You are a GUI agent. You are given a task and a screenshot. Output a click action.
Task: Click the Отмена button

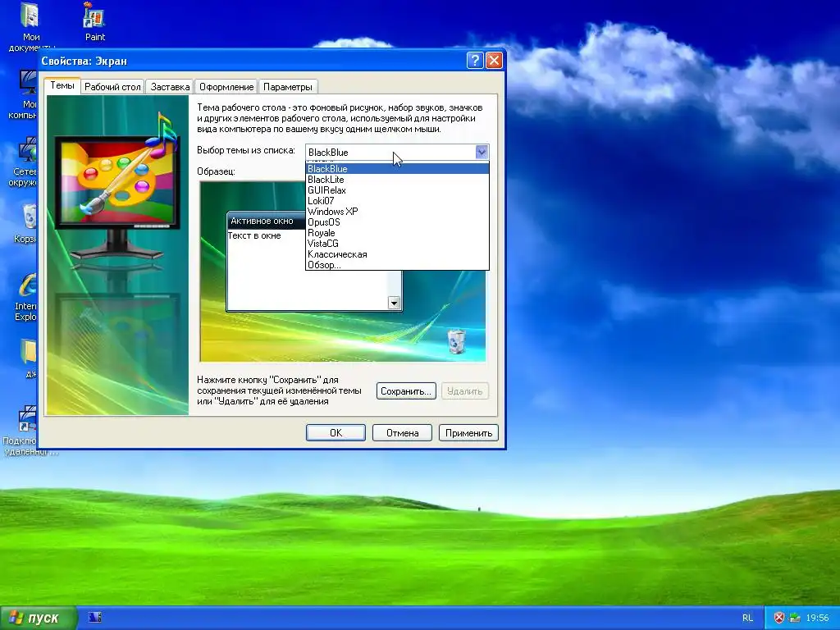(402, 433)
